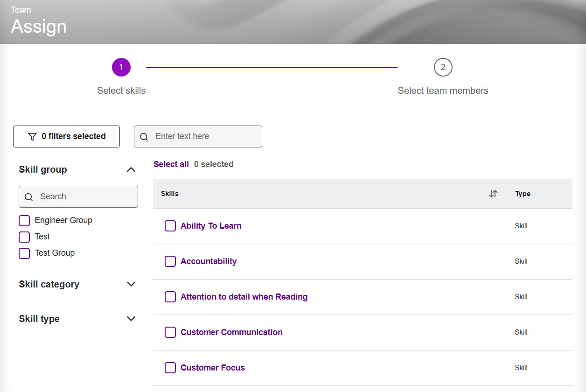Click the magnifier in the skill search field

point(144,136)
